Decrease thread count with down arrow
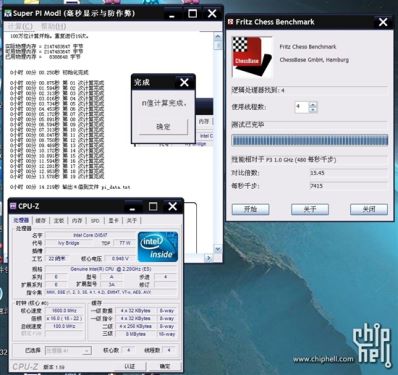398x375 pixels. coord(313,110)
